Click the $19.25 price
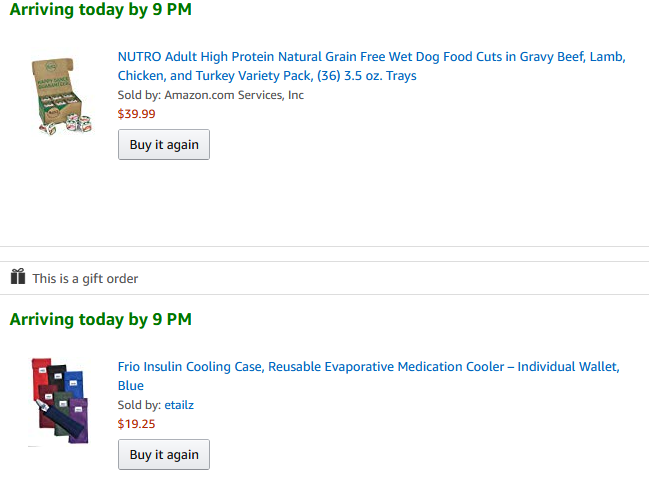 (137, 424)
